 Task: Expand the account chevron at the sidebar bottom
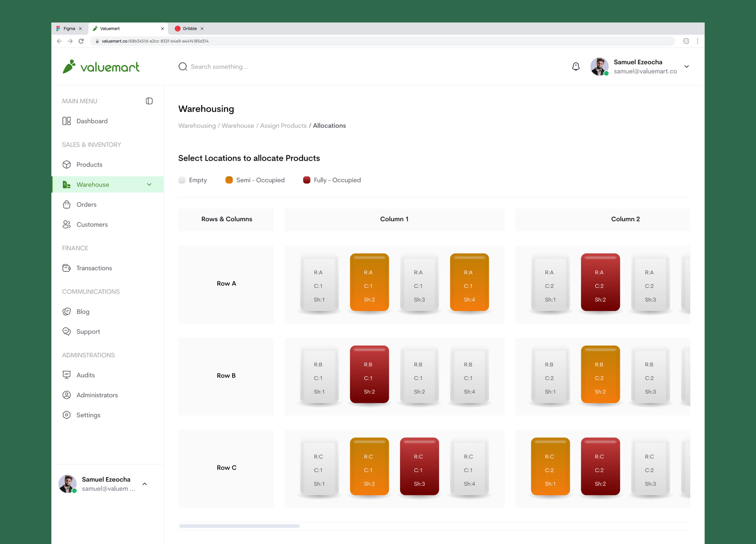coord(145,484)
